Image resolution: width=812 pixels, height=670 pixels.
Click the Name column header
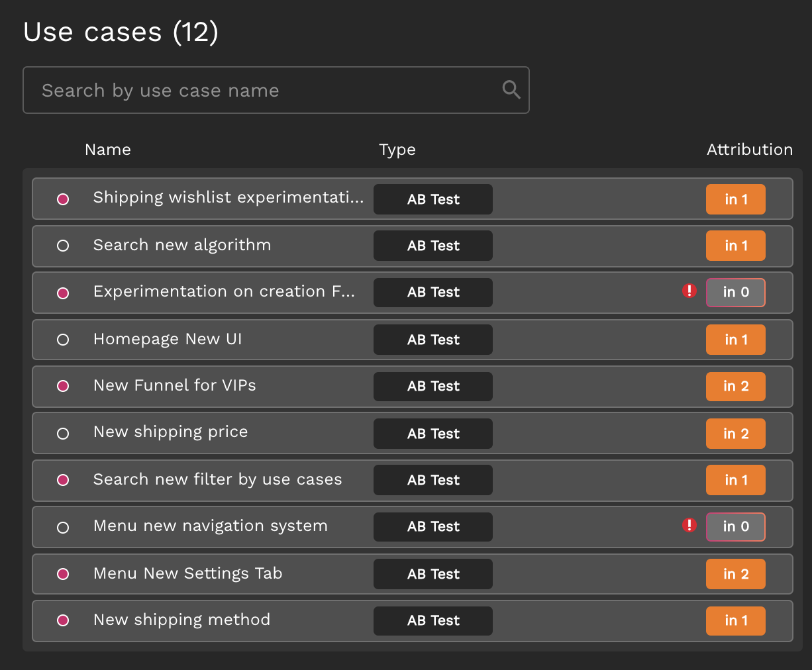click(x=108, y=150)
